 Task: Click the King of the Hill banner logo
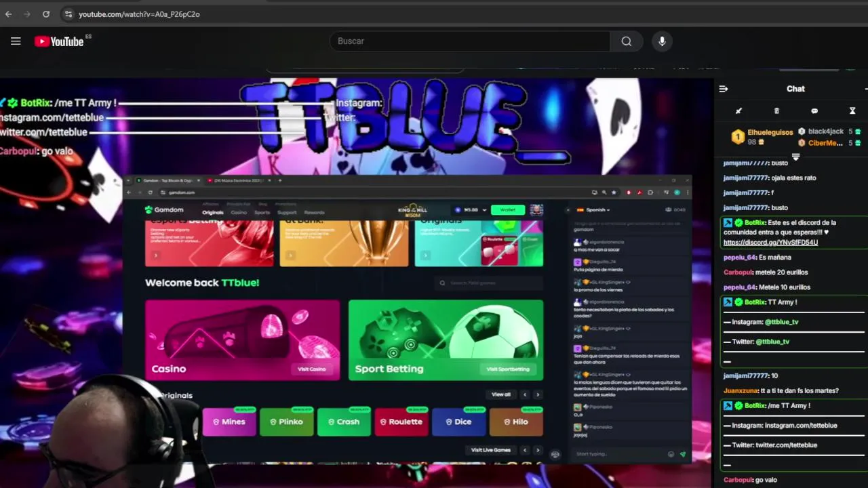pyautogui.click(x=412, y=210)
